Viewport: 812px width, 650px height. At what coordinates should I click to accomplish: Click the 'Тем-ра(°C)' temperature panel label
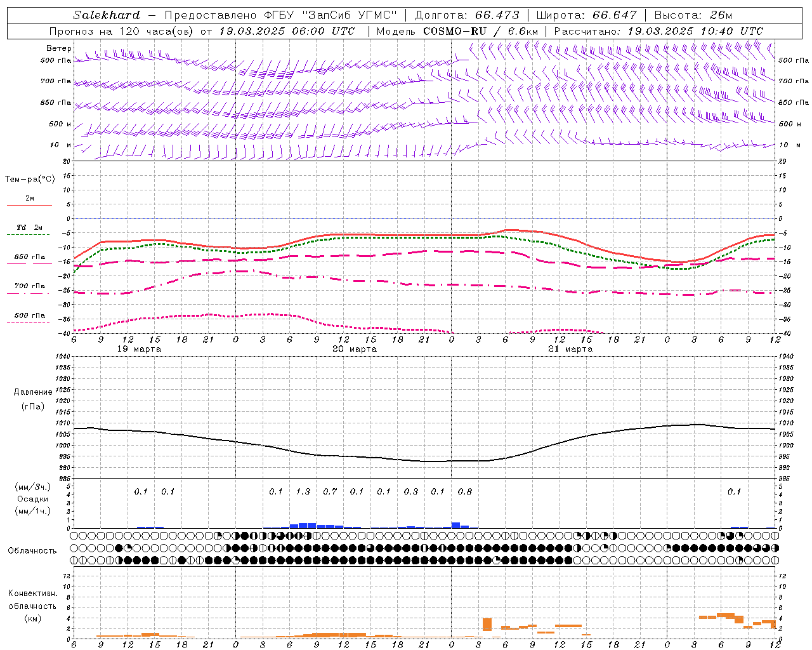(x=30, y=180)
